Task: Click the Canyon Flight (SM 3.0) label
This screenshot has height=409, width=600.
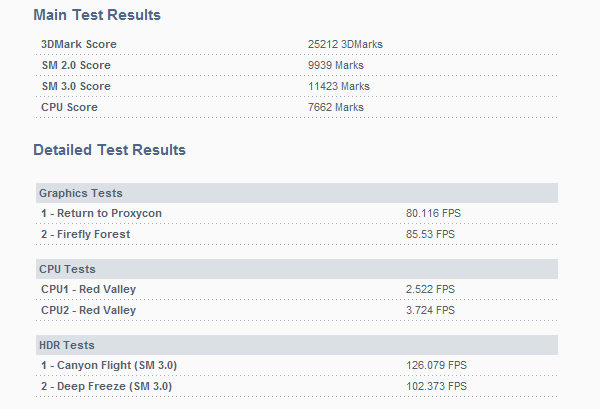Action: 109,365
